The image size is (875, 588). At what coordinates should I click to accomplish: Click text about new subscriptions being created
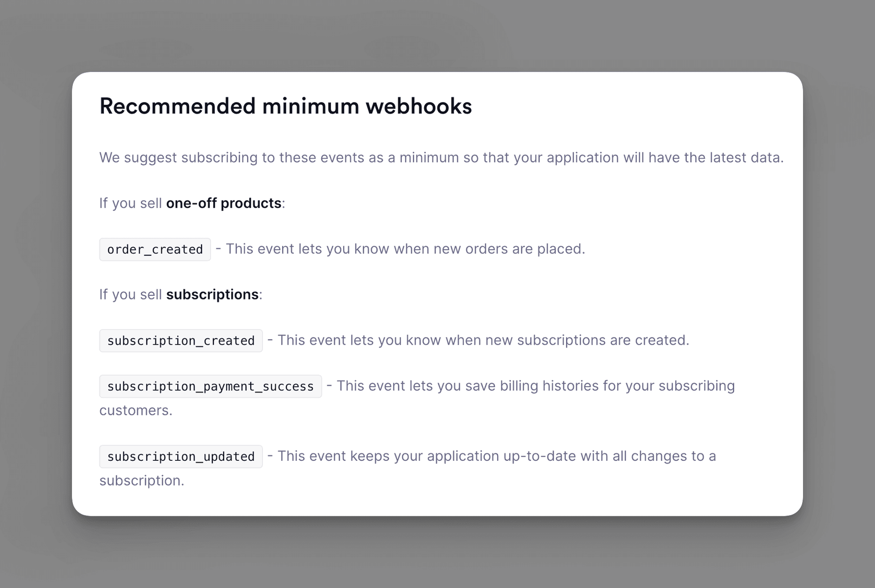coord(483,340)
